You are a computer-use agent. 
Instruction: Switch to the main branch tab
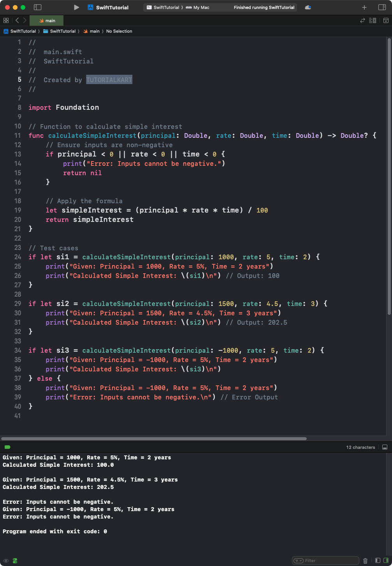coord(46,20)
